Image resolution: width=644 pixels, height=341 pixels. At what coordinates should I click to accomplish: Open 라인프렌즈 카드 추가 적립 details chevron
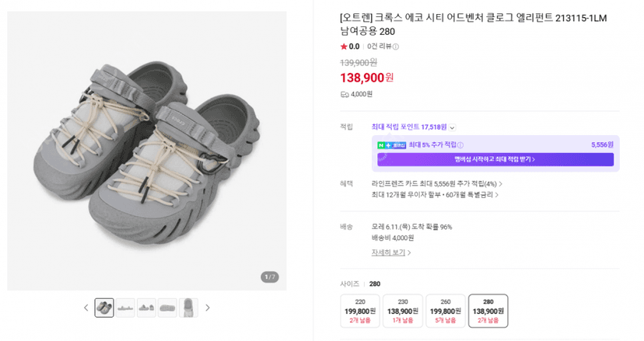(x=500, y=184)
